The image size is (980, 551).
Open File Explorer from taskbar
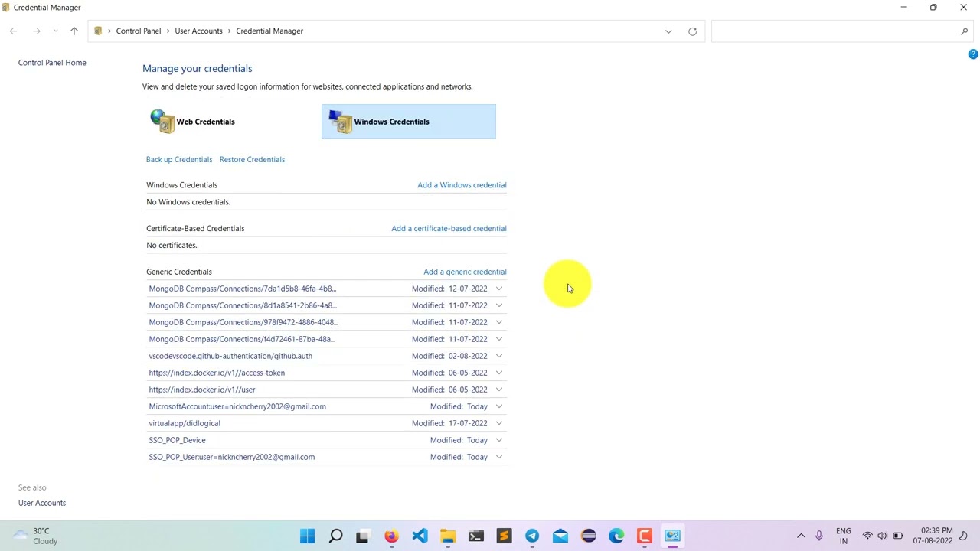[448, 536]
